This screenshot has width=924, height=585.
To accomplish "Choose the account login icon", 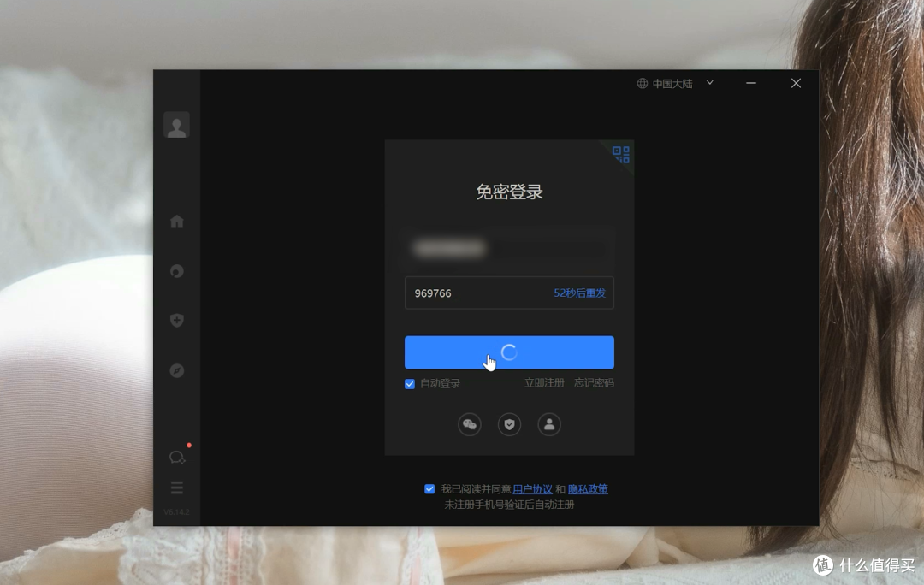I will click(549, 424).
